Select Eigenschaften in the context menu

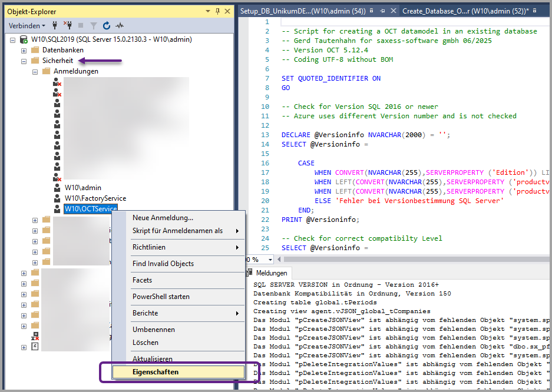(156, 372)
